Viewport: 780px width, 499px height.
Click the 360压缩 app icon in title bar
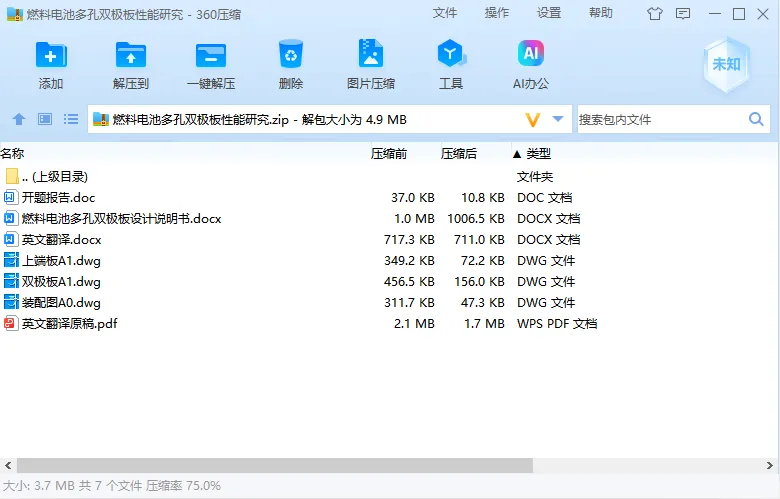[15, 14]
